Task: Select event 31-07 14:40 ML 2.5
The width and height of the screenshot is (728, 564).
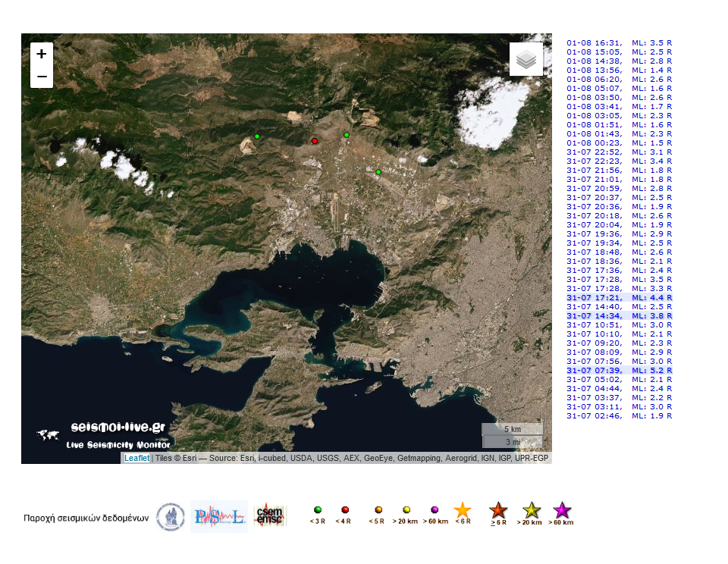Action: coord(620,307)
